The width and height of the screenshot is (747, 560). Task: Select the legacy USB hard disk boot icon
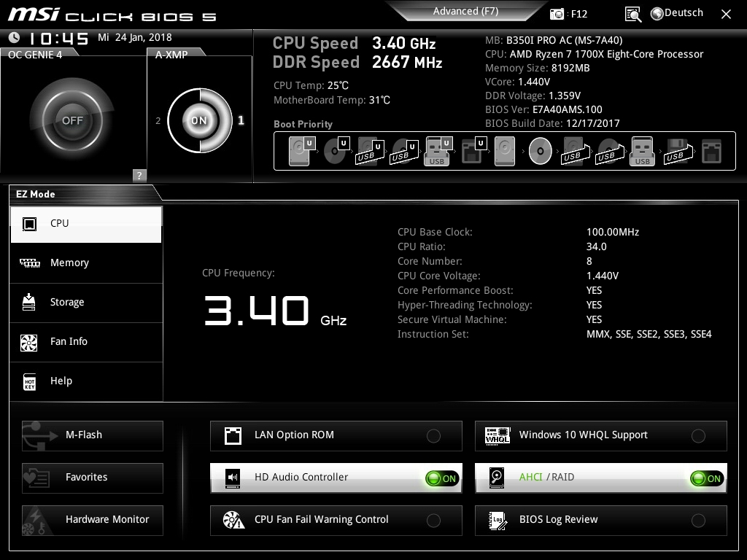[x=576, y=151]
